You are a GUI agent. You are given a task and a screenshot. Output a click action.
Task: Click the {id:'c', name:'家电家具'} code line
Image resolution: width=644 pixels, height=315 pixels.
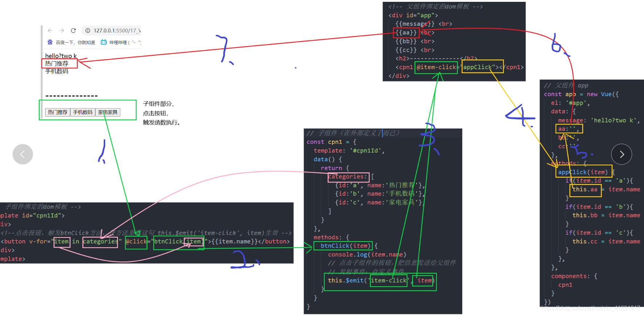coord(379,202)
